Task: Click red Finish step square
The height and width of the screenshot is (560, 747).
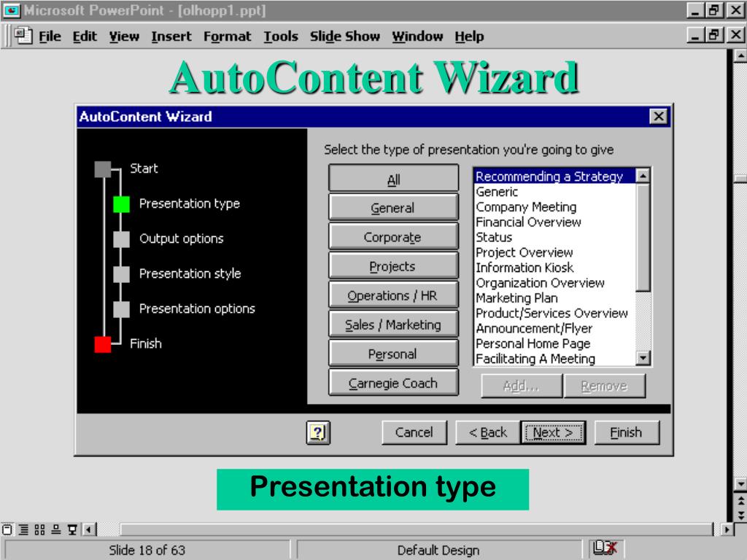Action: click(x=103, y=344)
